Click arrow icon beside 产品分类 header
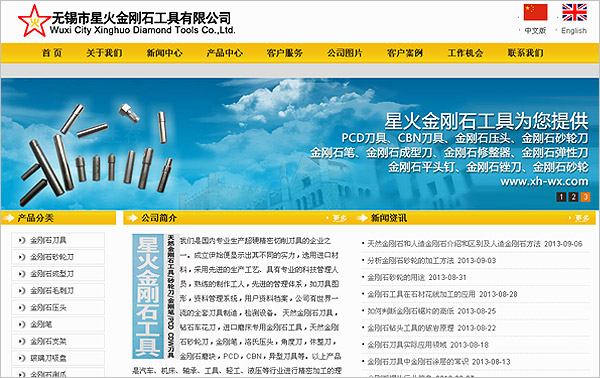The image size is (600, 378). pyautogui.click(x=8, y=218)
